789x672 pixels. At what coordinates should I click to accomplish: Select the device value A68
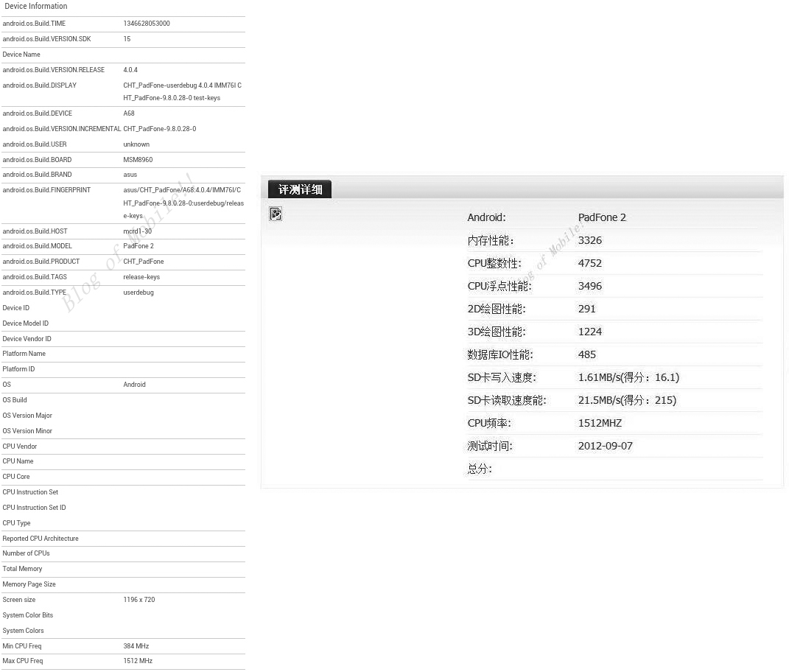(129, 113)
